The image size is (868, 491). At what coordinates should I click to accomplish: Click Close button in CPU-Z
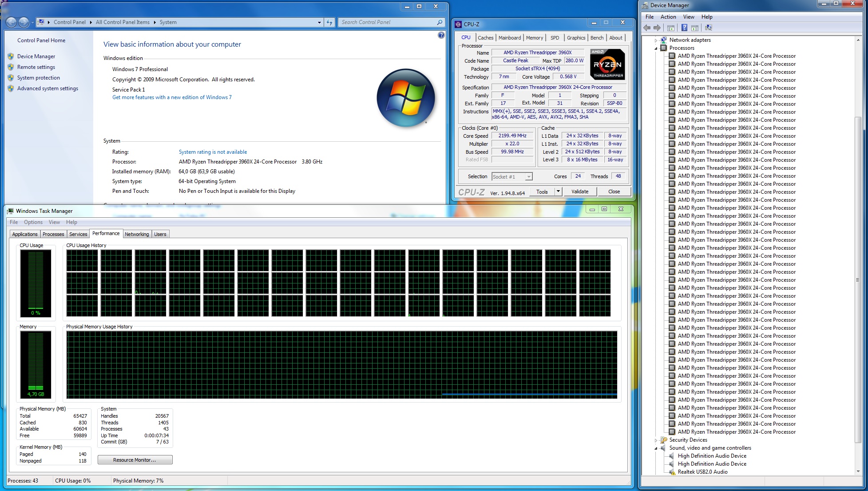pyautogui.click(x=614, y=192)
